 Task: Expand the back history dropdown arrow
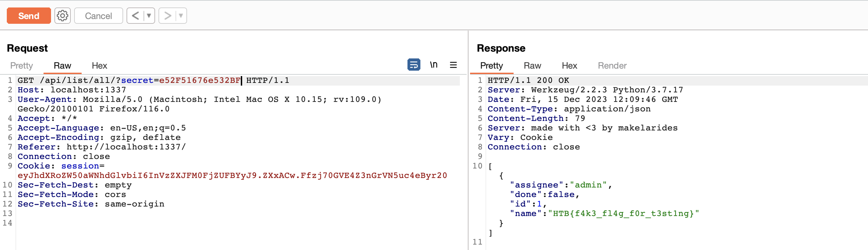point(149,16)
